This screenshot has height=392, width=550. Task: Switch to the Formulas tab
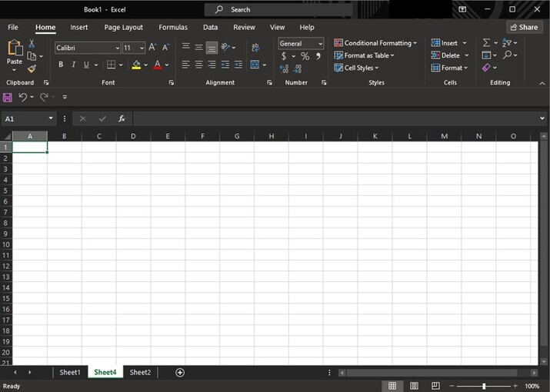(173, 28)
